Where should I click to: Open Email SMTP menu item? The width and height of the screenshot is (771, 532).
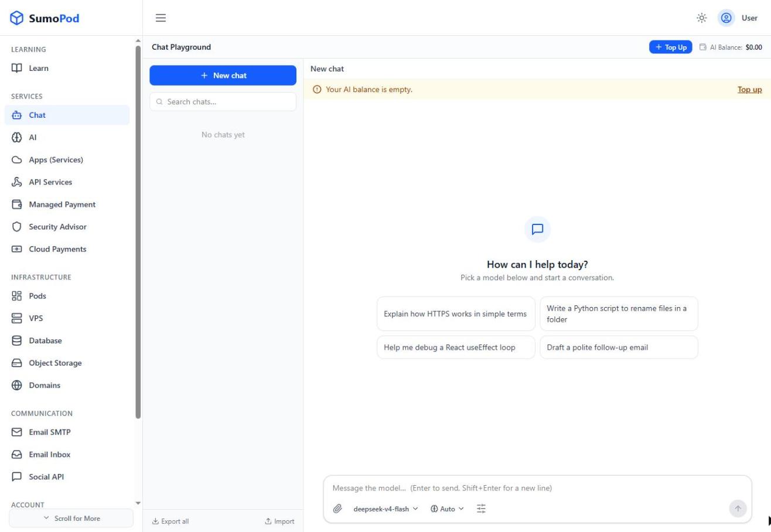[67, 432]
